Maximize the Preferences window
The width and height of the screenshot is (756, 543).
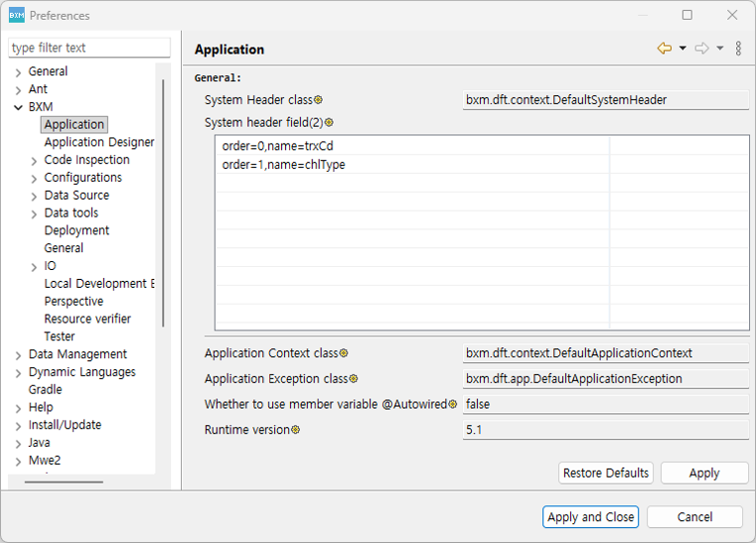click(687, 15)
